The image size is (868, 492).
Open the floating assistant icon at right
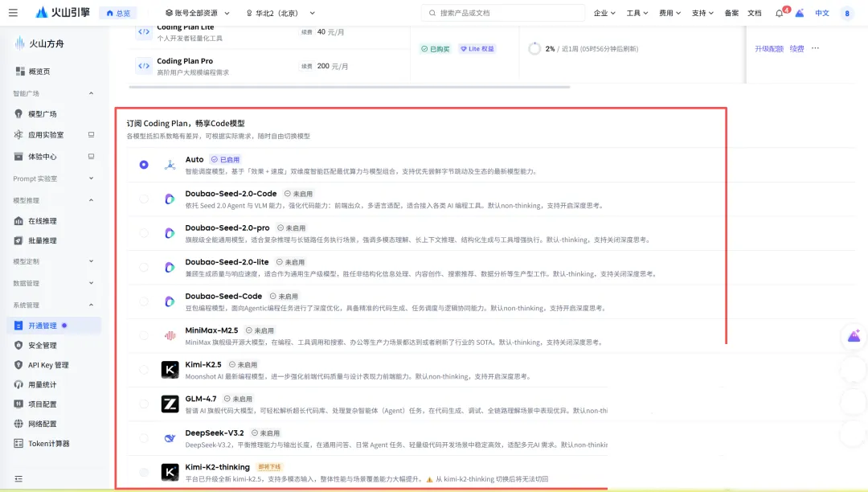point(854,336)
